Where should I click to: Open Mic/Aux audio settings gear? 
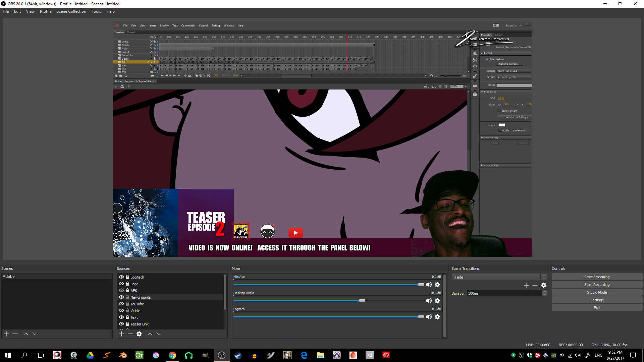point(437,285)
